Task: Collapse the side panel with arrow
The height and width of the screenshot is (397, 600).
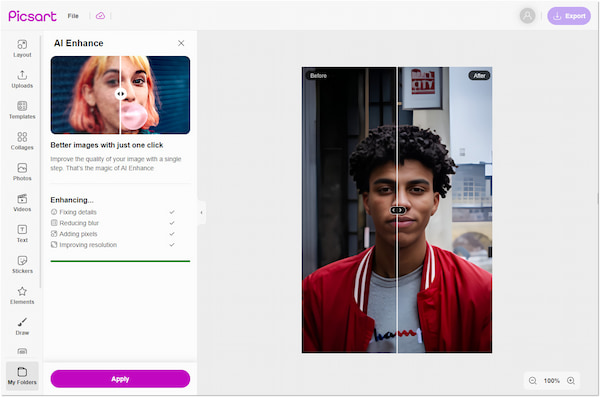Action: click(202, 212)
